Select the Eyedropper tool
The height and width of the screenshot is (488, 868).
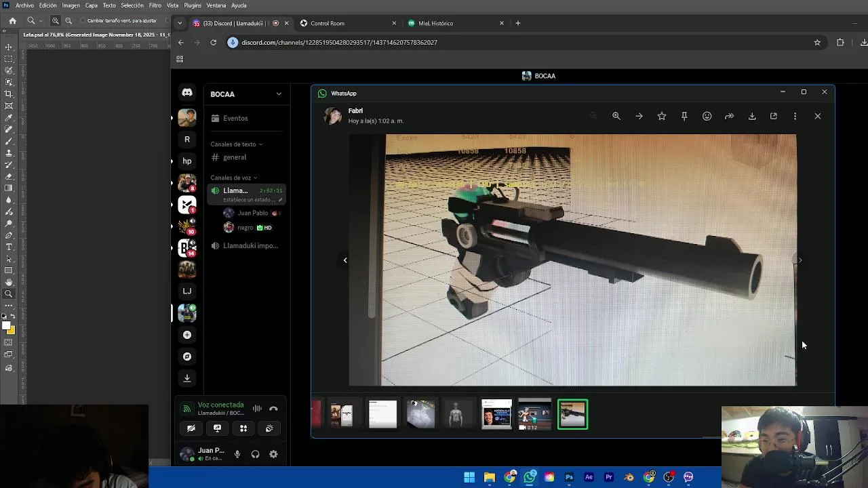[9, 117]
